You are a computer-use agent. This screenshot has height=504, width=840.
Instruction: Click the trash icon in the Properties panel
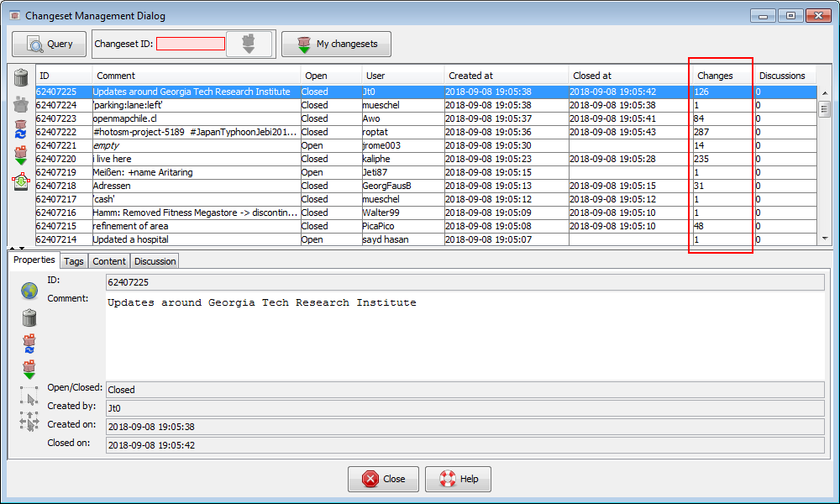pyautogui.click(x=29, y=318)
